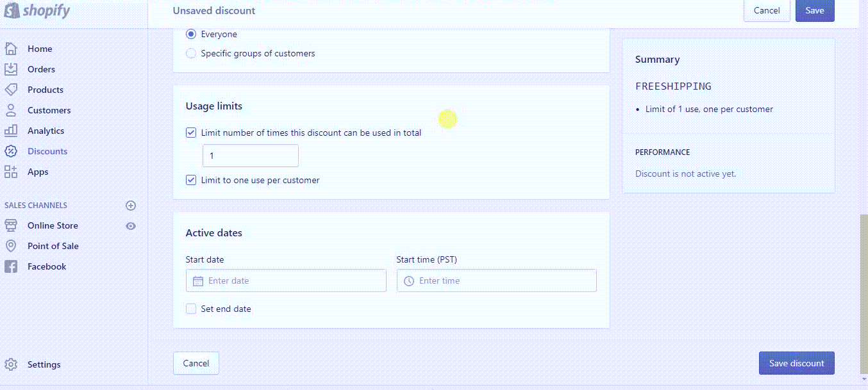Click the calendar icon in Start date

(198, 281)
